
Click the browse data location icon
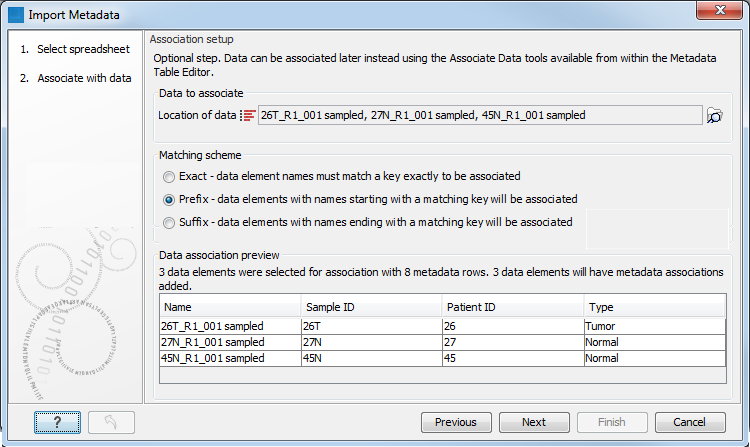coord(714,116)
